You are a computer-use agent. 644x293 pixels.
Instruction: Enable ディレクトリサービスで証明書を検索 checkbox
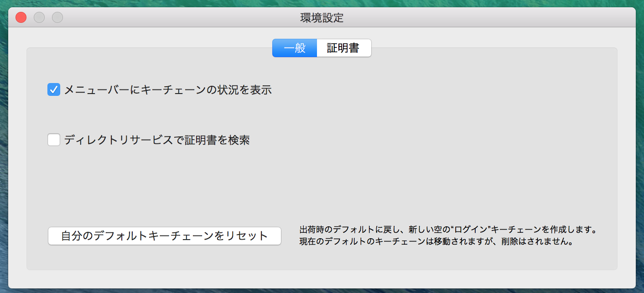click(54, 139)
